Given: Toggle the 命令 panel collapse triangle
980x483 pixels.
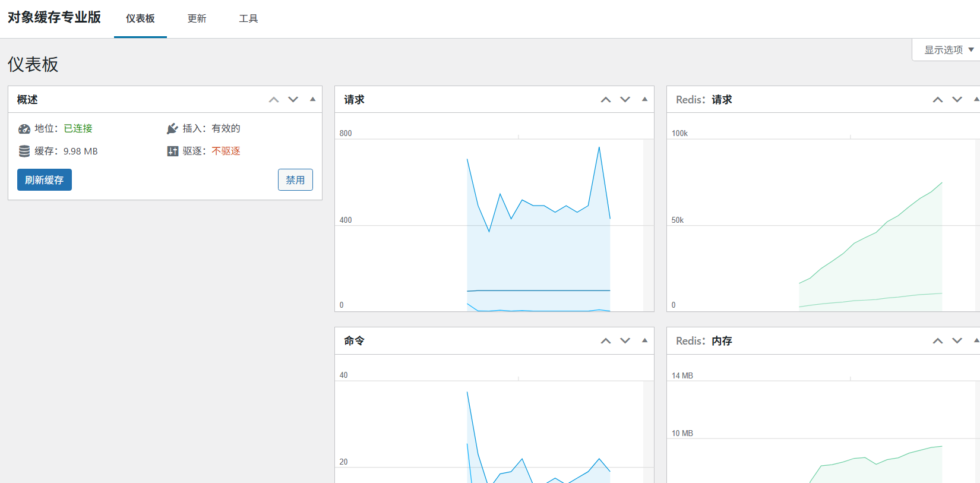Looking at the screenshot, I should [645, 341].
